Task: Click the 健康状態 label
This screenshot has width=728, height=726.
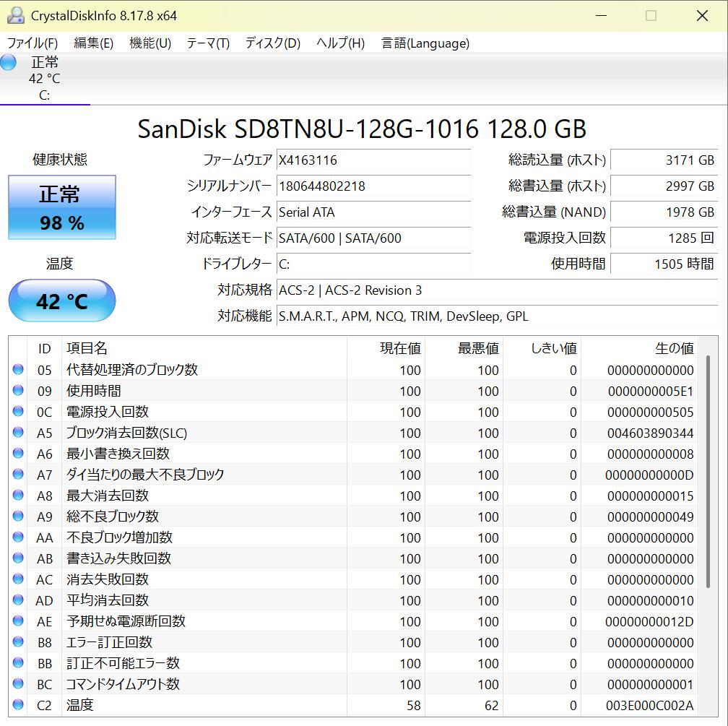Action: pos(60,160)
